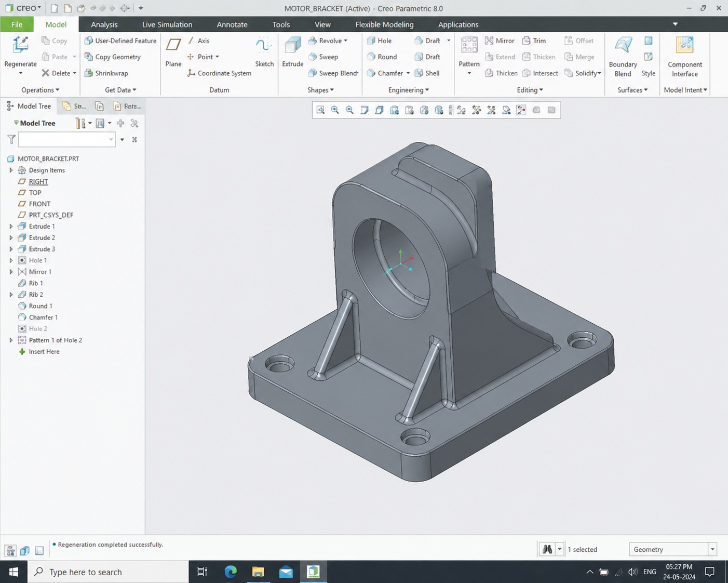Screen dimensions: 728x583
Task: Create a datum Plane
Action: [x=173, y=52]
